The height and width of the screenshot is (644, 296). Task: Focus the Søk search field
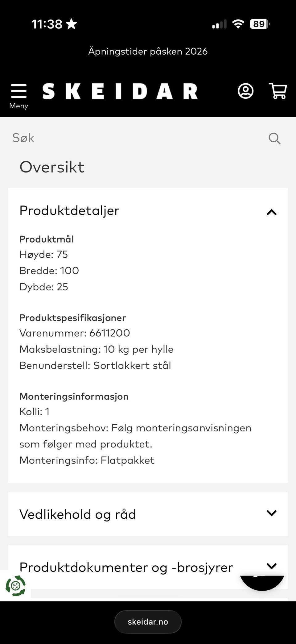pos(136,138)
